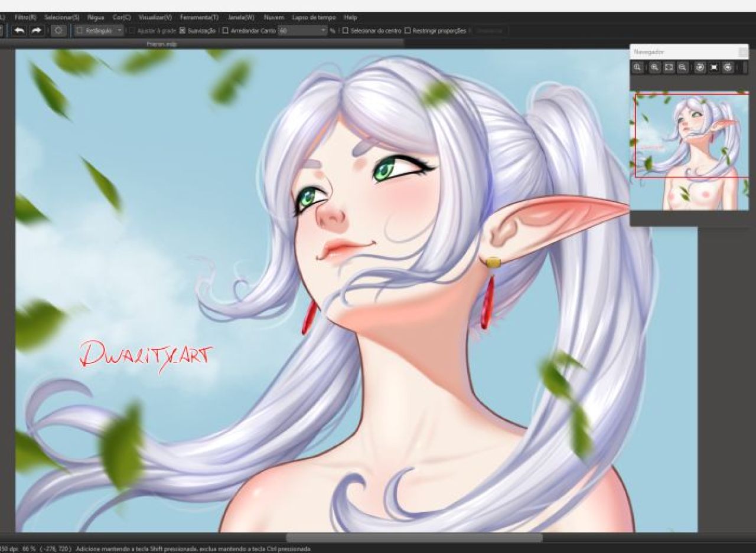This screenshot has width=756, height=553.
Task: Enable the Arredondar Canto checkbox
Action: coord(226,31)
